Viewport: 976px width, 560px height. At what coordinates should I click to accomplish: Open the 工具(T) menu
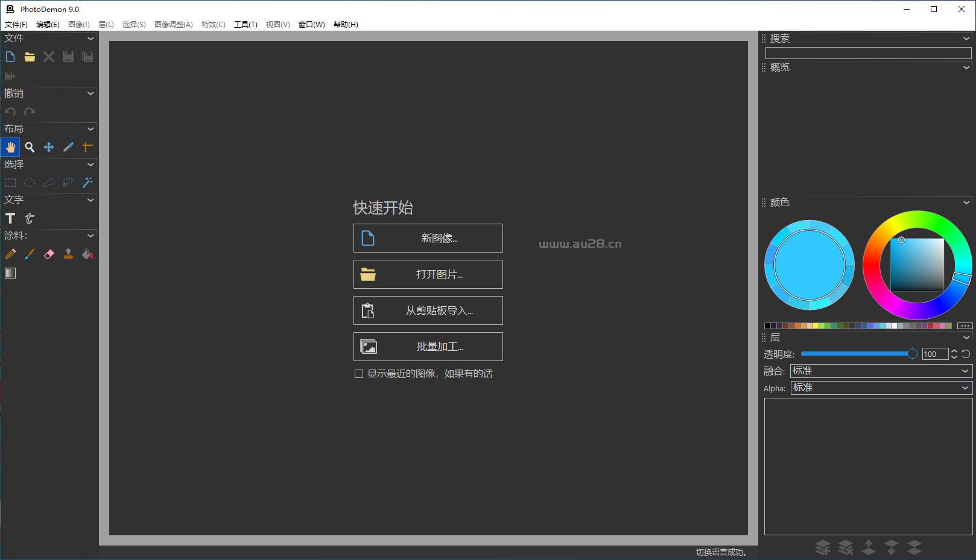(246, 25)
